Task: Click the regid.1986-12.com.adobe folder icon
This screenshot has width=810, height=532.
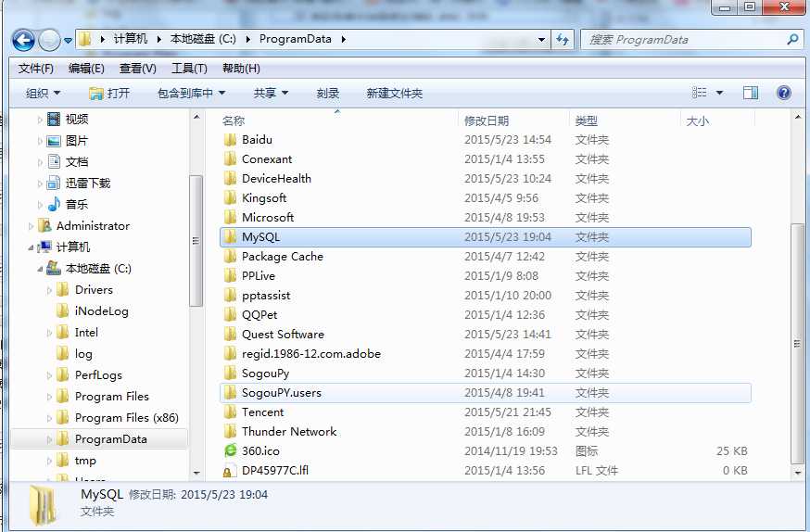Action: 231,354
